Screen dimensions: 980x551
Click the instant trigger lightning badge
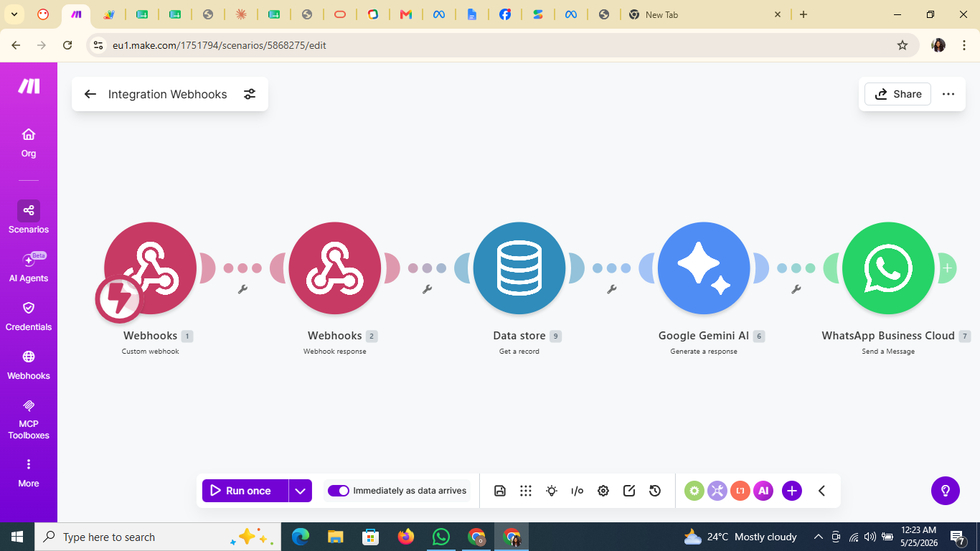(119, 299)
